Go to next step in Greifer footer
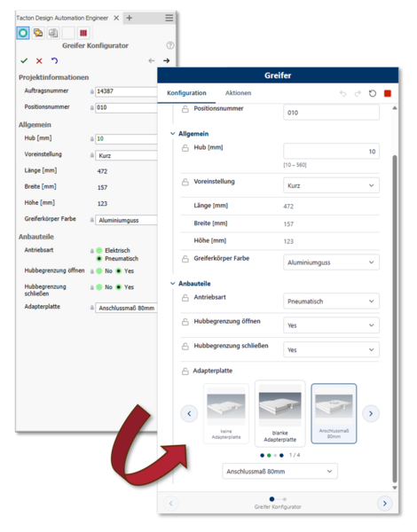The width and height of the screenshot is (417, 532). pos(385,503)
